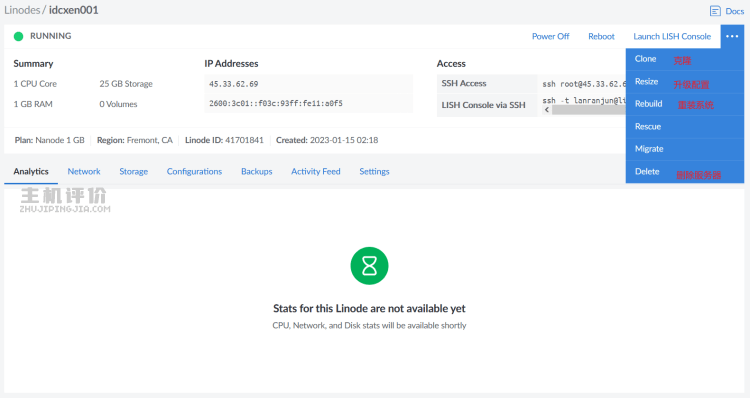This screenshot has height=398, width=750.
Task: Click 'Stats for this Linode are not available yet'
Action: 369,309
